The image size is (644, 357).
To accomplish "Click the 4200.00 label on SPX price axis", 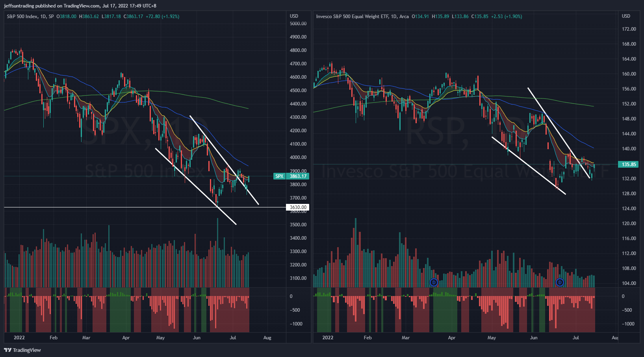I will pyautogui.click(x=298, y=131).
